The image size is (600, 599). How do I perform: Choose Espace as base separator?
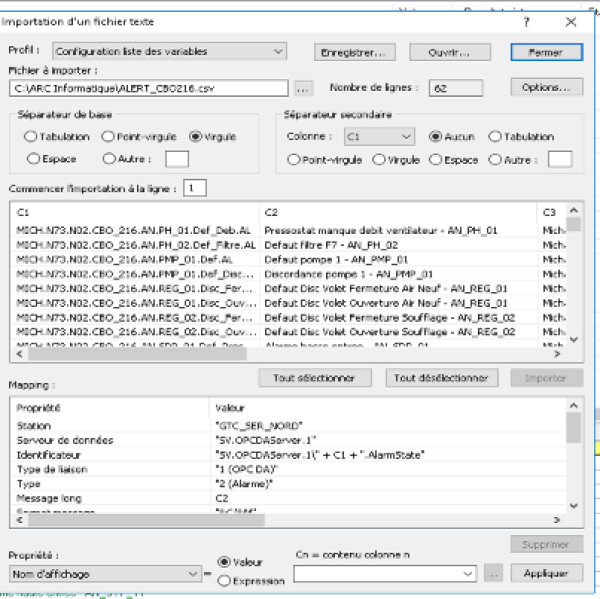[35, 158]
